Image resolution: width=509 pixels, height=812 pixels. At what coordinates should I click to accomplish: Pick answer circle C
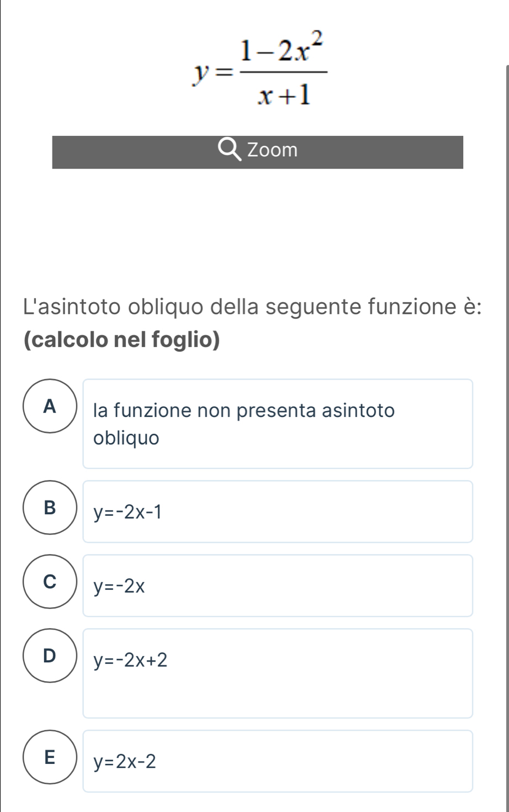[50, 582]
